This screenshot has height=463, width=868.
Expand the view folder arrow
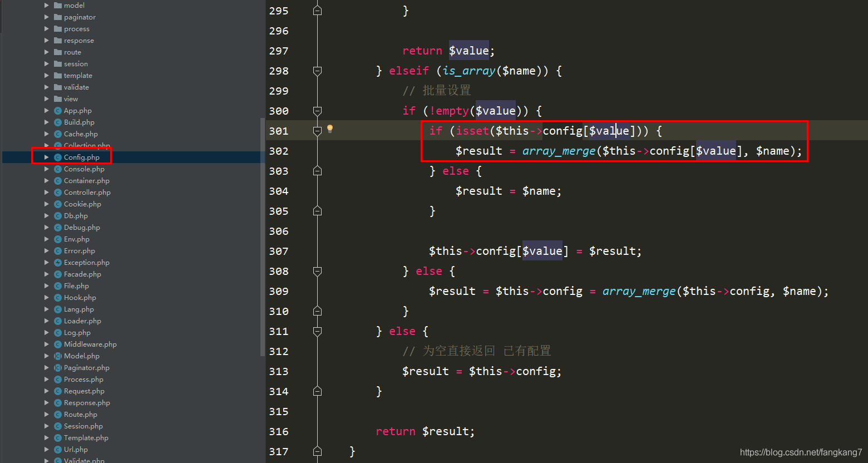pyautogui.click(x=47, y=99)
